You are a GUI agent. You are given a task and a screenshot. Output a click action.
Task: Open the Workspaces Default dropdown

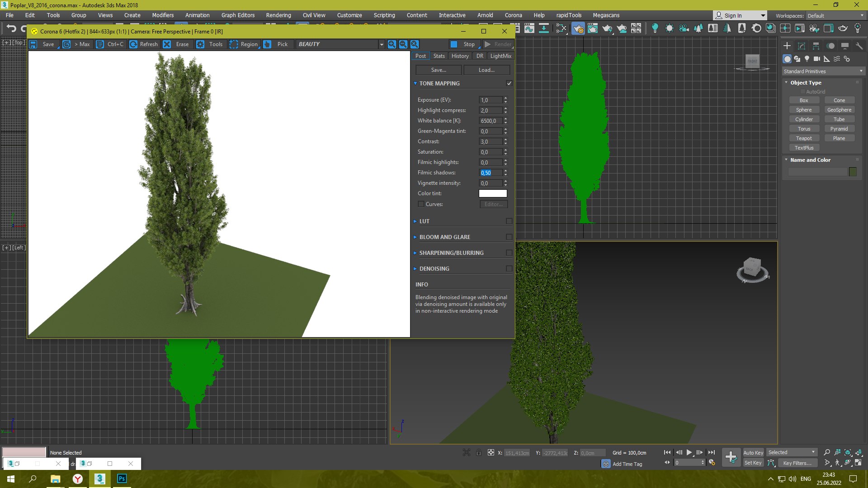click(x=835, y=16)
